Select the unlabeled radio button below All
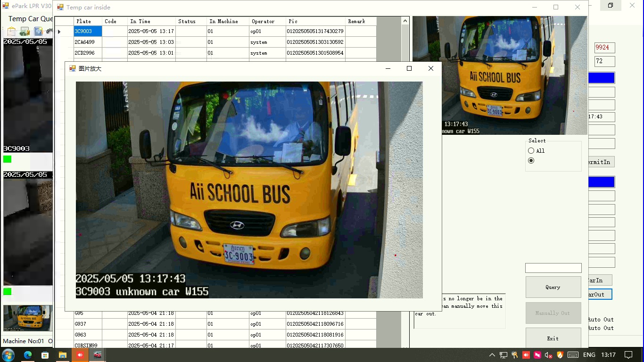 click(531, 161)
